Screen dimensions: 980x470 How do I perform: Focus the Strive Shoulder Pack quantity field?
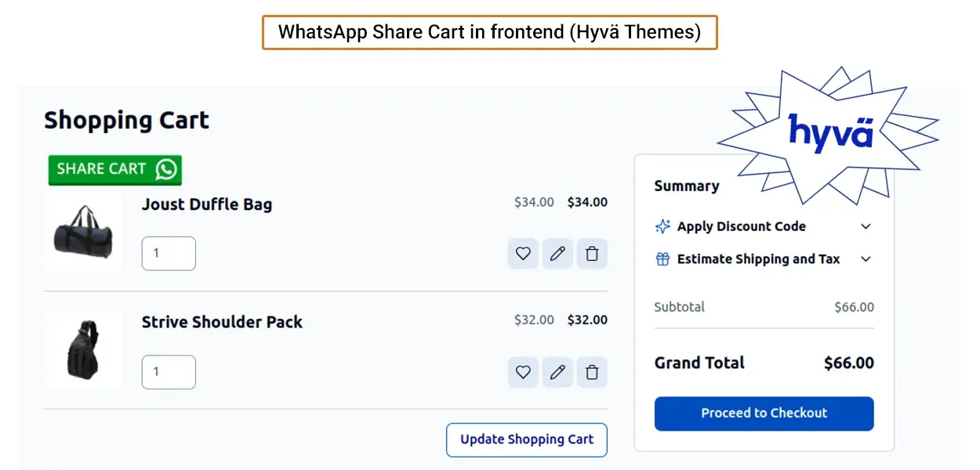[169, 372]
